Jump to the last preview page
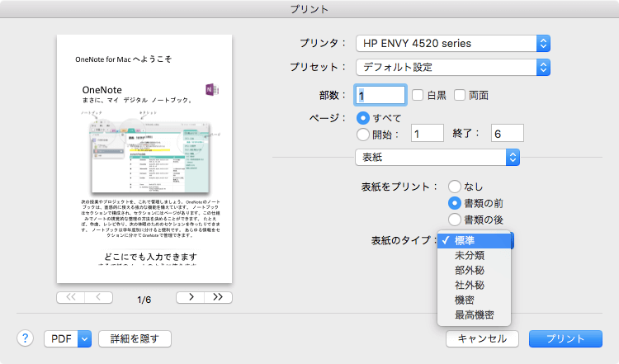This screenshot has height=364, width=619. [219, 297]
